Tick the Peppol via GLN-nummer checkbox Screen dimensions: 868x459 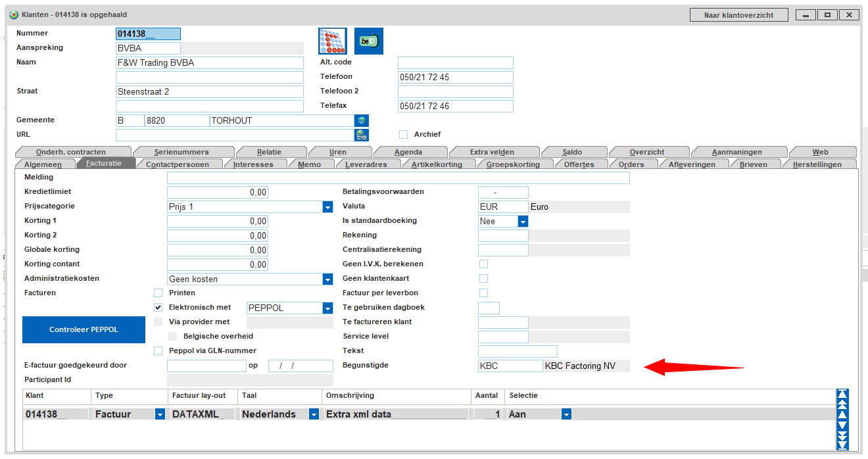tap(158, 350)
